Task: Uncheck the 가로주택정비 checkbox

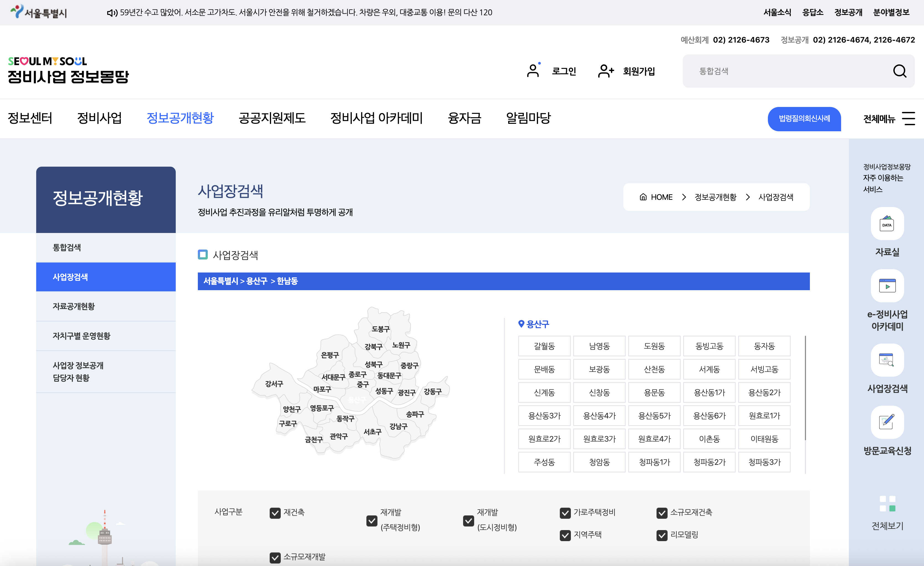Action: pyautogui.click(x=565, y=513)
